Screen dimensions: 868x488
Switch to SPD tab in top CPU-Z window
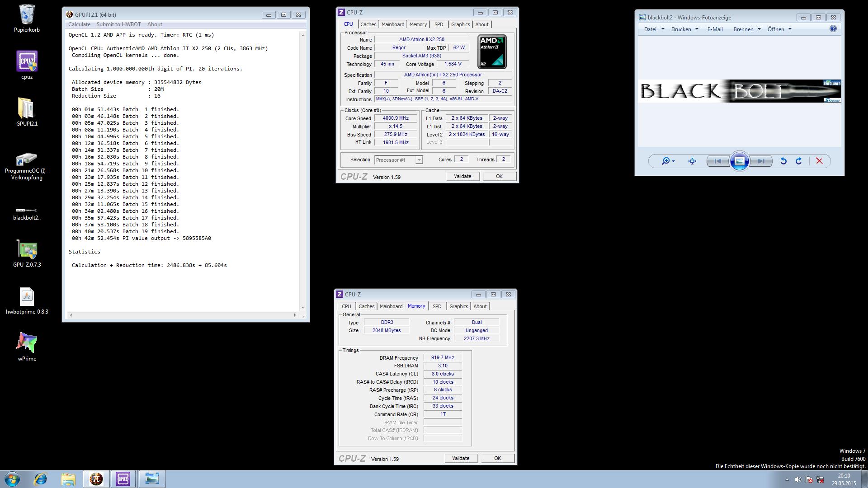click(x=439, y=24)
